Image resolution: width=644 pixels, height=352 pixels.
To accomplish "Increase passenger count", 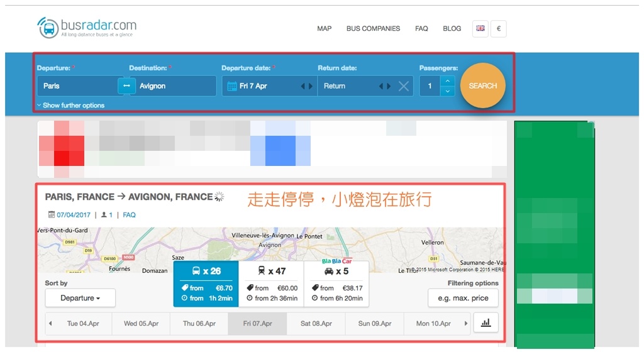I will 447,81.
